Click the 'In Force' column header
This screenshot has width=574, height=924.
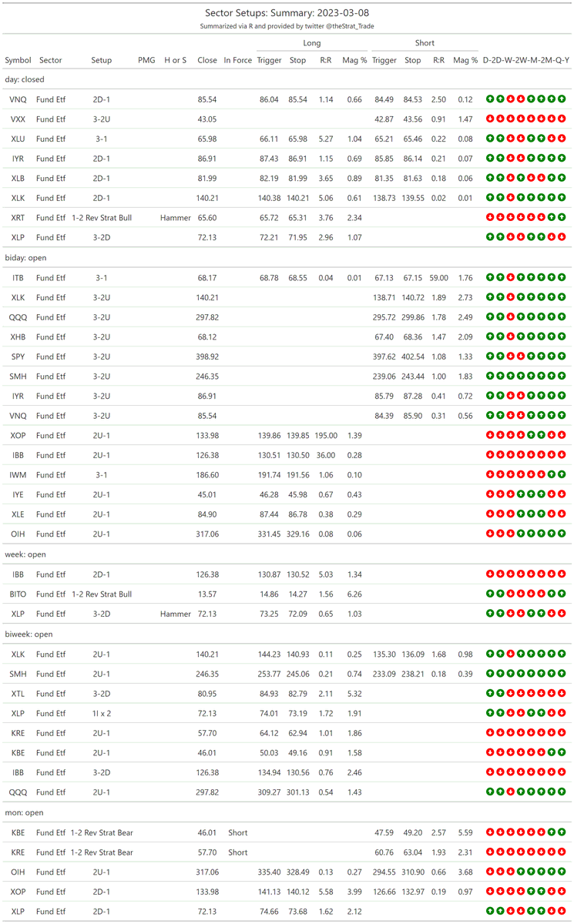pos(238,60)
